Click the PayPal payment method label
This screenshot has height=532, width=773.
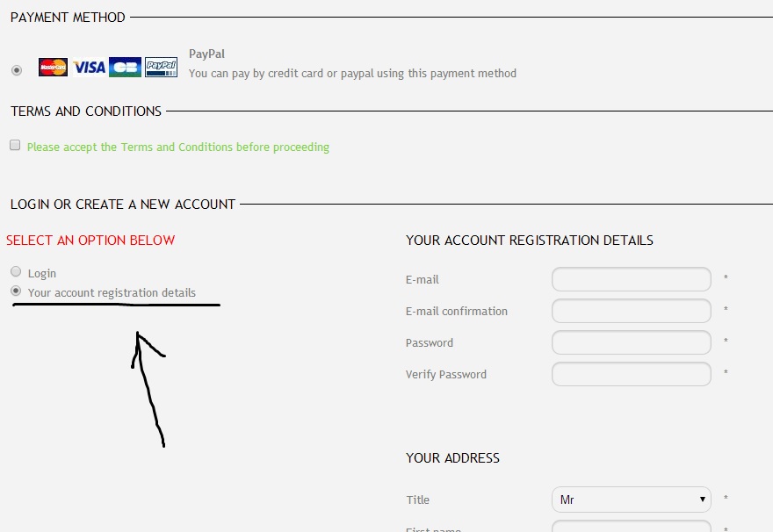206,54
